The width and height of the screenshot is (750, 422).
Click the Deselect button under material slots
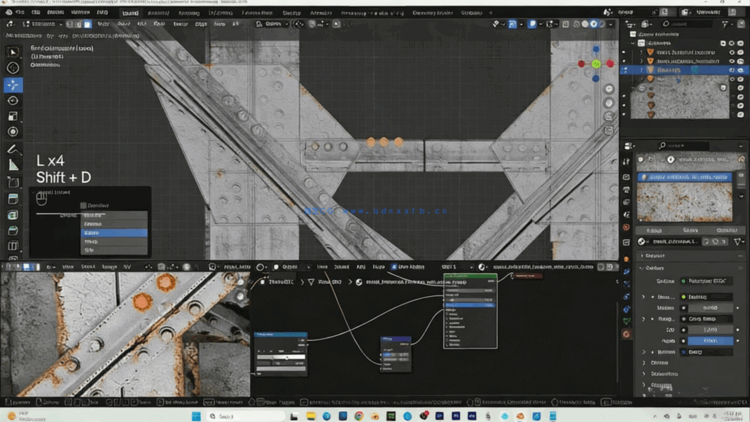[727, 230]
